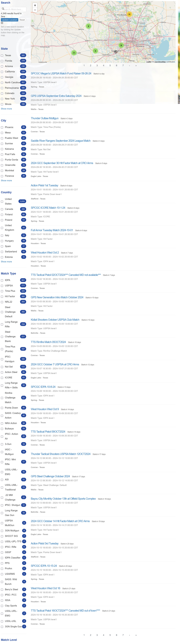
Task: Open Thunder Outlaw Multigun match link
Action: [x=45, y=118]
